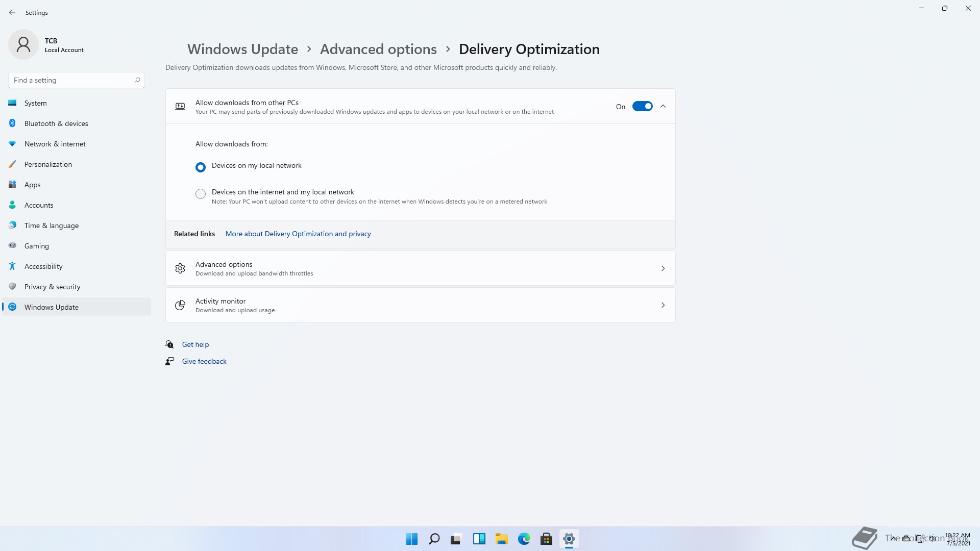Go to Personalization settings
The image size is (980, 551).
tap(77, 164)
